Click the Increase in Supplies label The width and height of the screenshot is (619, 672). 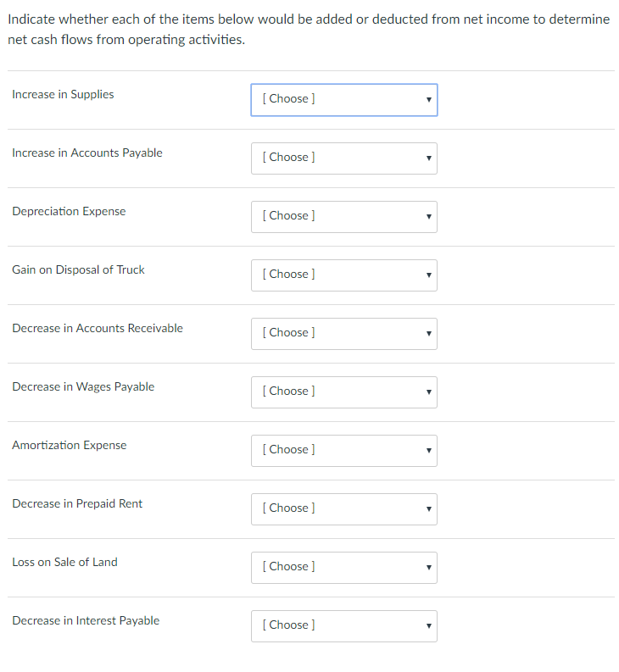[x=63, y=94]
